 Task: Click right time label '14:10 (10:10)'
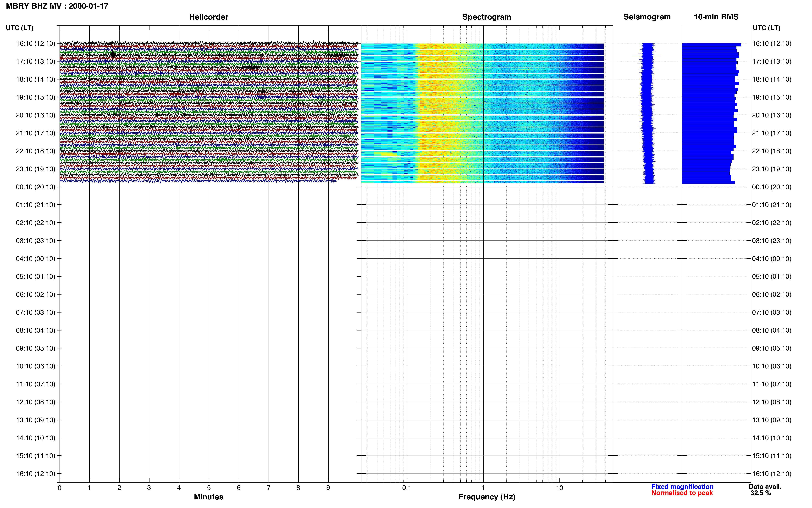(x=772, y=438)
